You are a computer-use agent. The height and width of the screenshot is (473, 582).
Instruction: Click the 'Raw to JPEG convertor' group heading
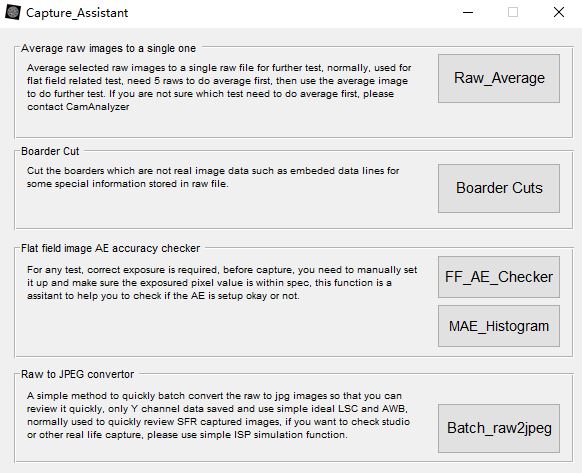[78, 374]
